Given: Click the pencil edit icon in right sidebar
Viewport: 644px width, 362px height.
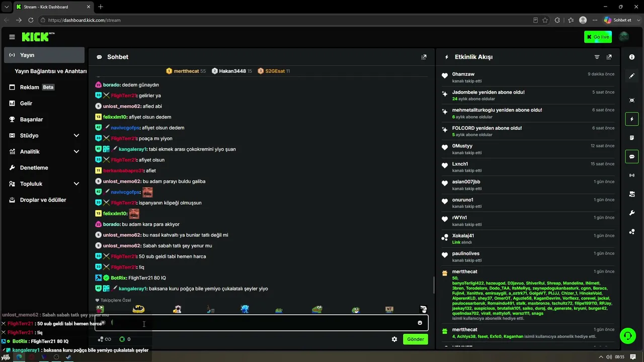Looking at the screenshot, I should coord(632,76).
